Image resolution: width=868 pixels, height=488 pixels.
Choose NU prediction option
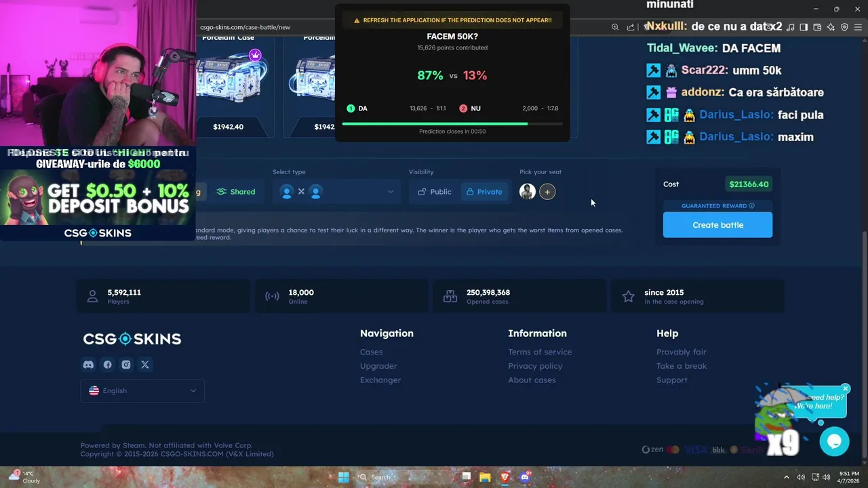click(x=509, y=108)
